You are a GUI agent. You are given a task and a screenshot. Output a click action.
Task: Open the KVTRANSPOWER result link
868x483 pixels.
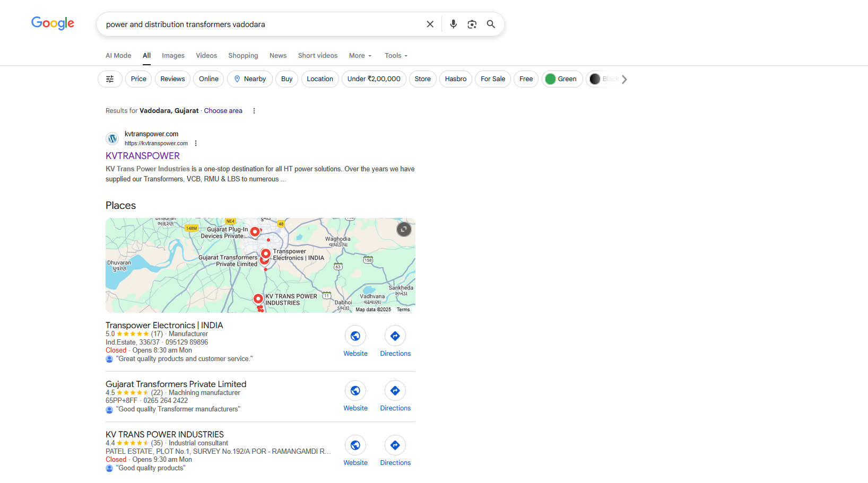coord(143,156)
